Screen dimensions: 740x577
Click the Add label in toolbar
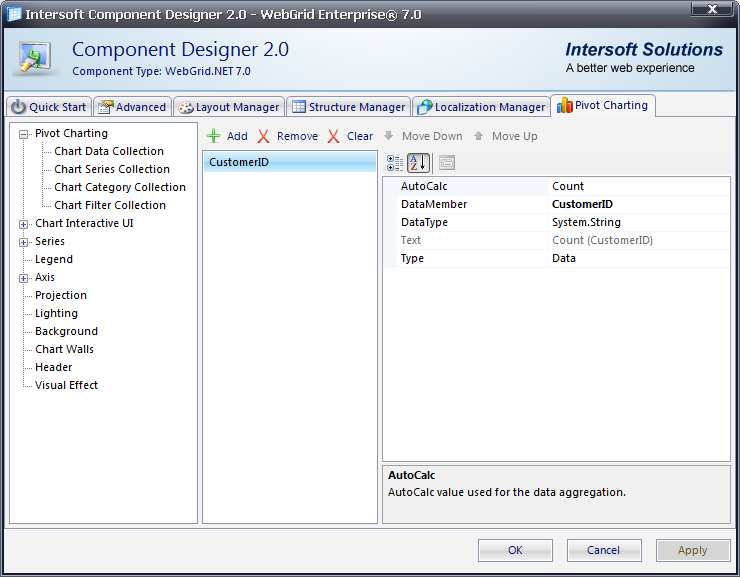point(237,136)
